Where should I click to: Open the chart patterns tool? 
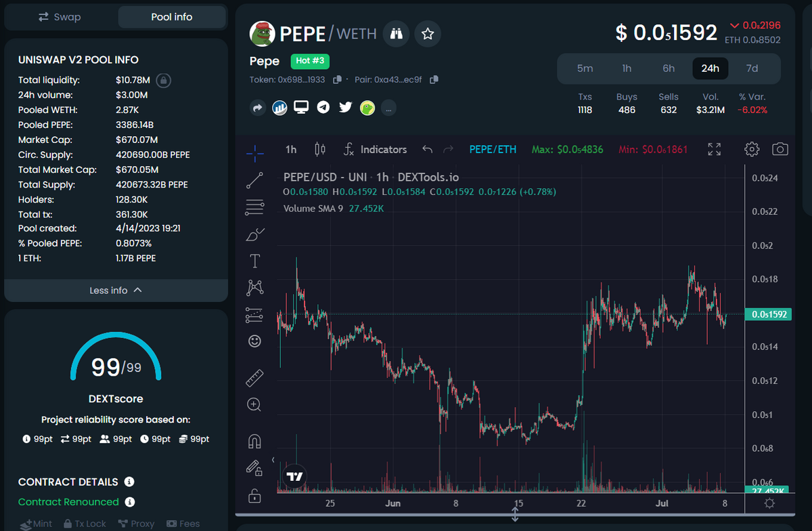tap(255, 287)
